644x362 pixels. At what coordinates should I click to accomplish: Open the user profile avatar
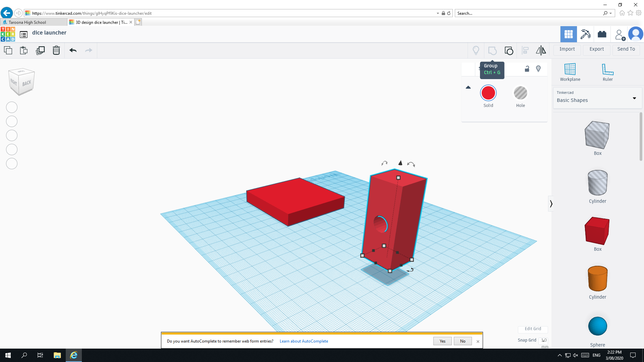click(x=636, y=34)
